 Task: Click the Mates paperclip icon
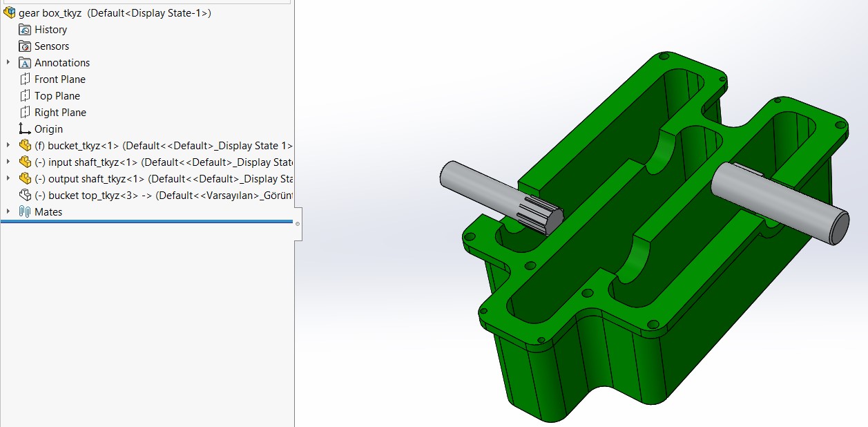point(25,211)
